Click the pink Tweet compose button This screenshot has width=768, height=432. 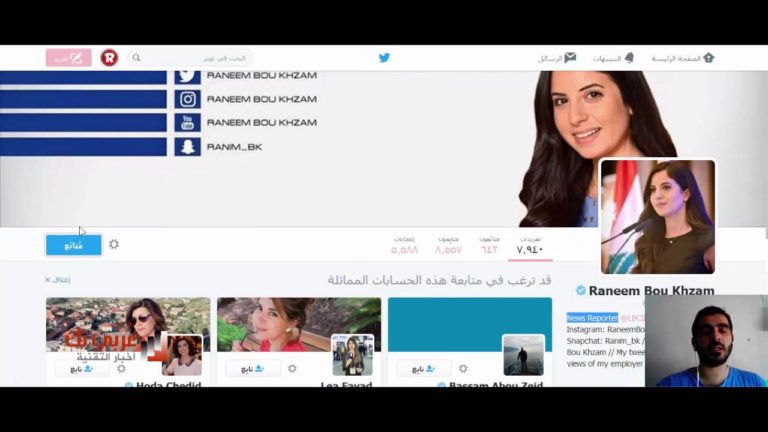coord(69,58)
